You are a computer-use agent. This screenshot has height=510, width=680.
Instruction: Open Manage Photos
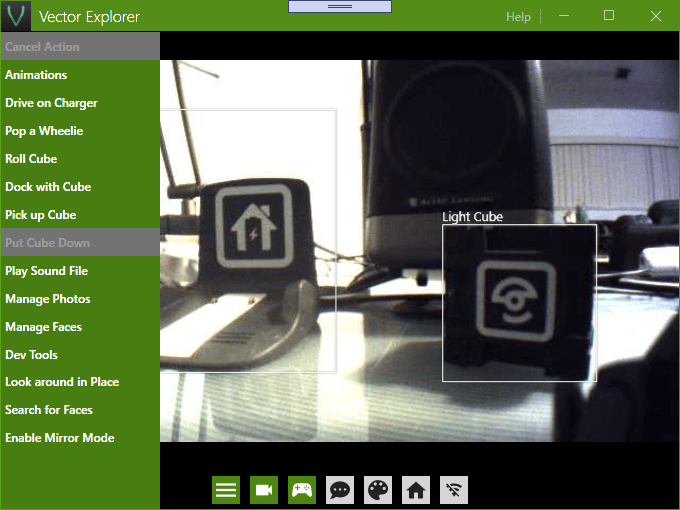coord(80,299)
